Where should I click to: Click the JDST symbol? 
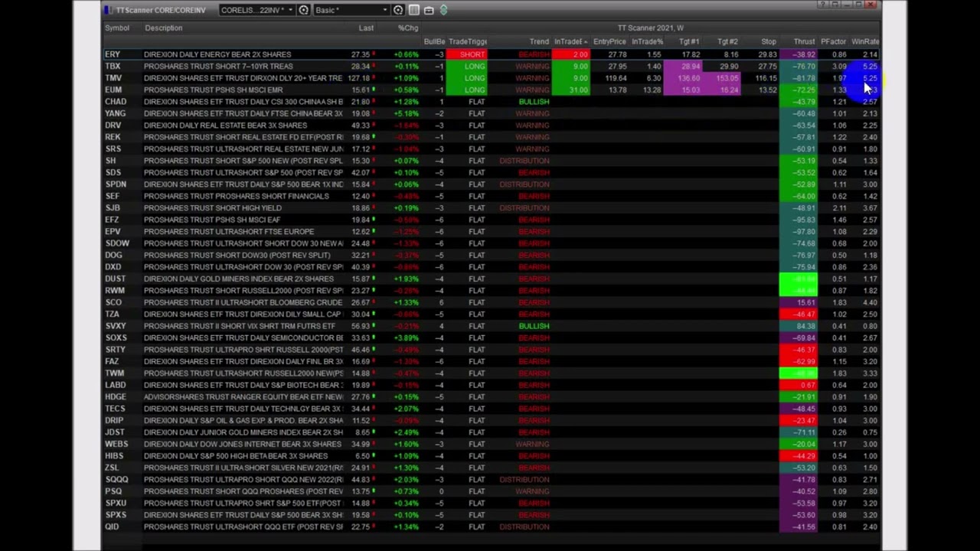tap(114, 432)
